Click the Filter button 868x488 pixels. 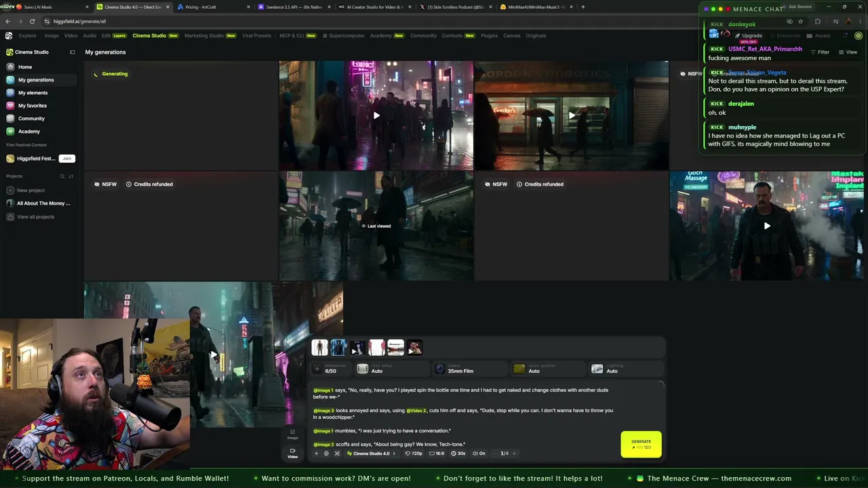coord(820,52)
